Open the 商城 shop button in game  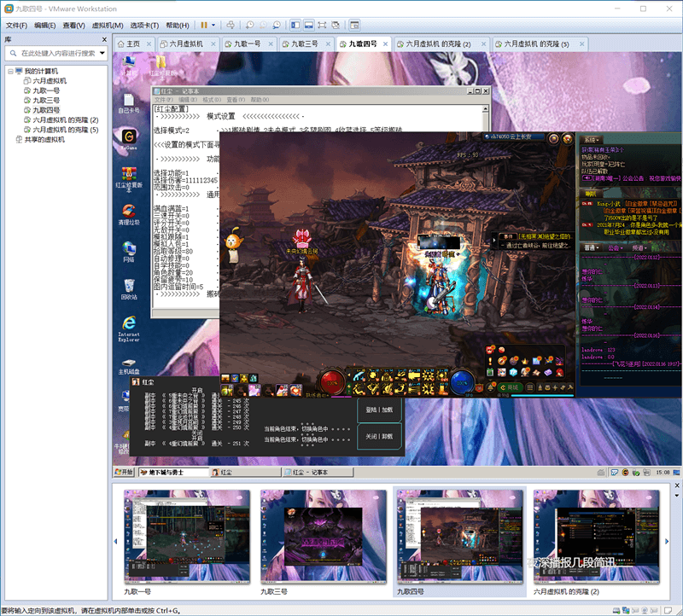pos(509,387)
